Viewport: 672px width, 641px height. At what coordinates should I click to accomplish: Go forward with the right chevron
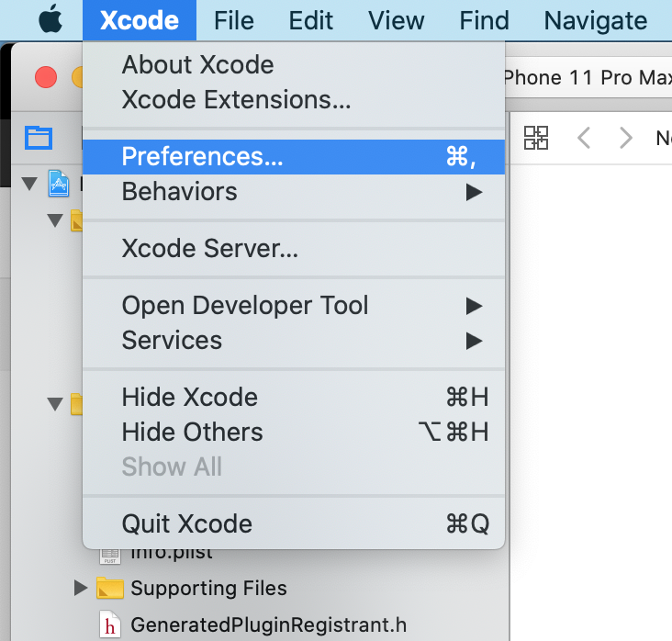626,138
